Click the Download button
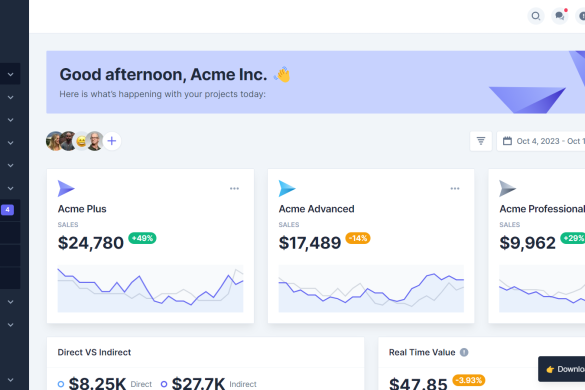585x390 pixels. tap(562, 369)
